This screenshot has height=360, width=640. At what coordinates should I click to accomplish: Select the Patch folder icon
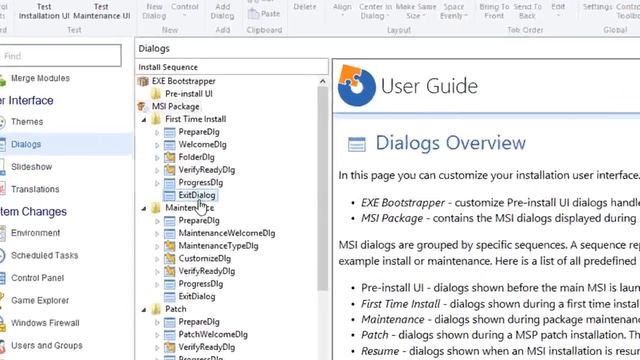point(156,309)
